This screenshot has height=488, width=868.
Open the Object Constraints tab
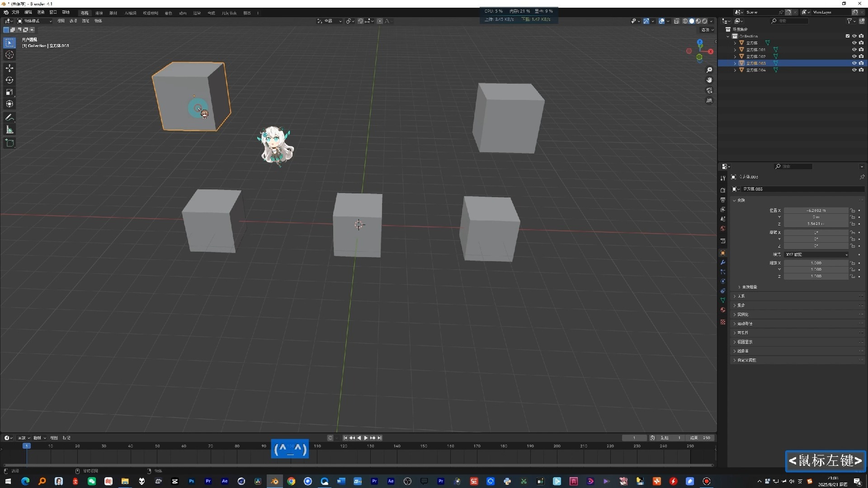pyautogui.click(x=723, y=291)
